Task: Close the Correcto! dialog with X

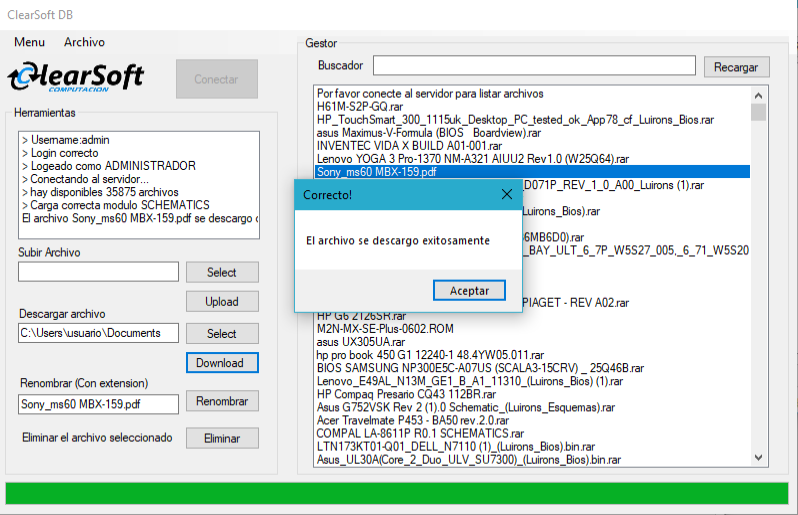Action: (x=506, y=194)
